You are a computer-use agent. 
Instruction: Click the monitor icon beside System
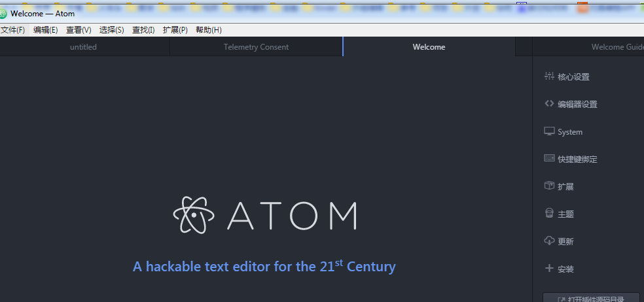(x=549, y=131)
